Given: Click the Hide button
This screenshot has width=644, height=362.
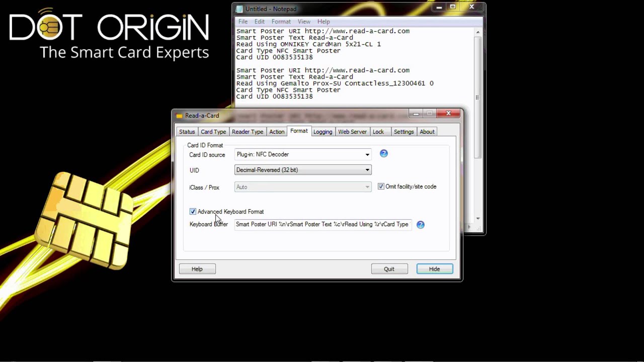Looking at the screenshot, I should click(435, 269).
